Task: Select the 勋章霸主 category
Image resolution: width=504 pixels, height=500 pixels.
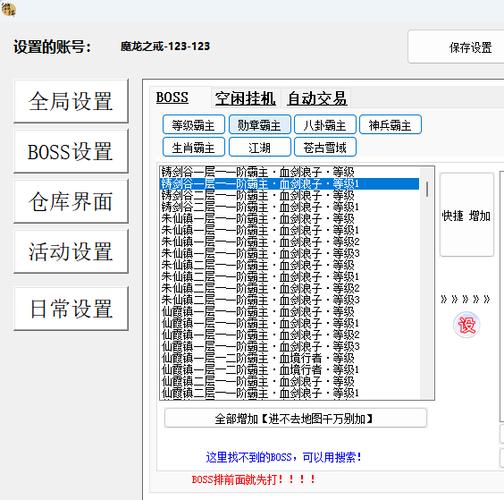Action: [x=260, y=125]
